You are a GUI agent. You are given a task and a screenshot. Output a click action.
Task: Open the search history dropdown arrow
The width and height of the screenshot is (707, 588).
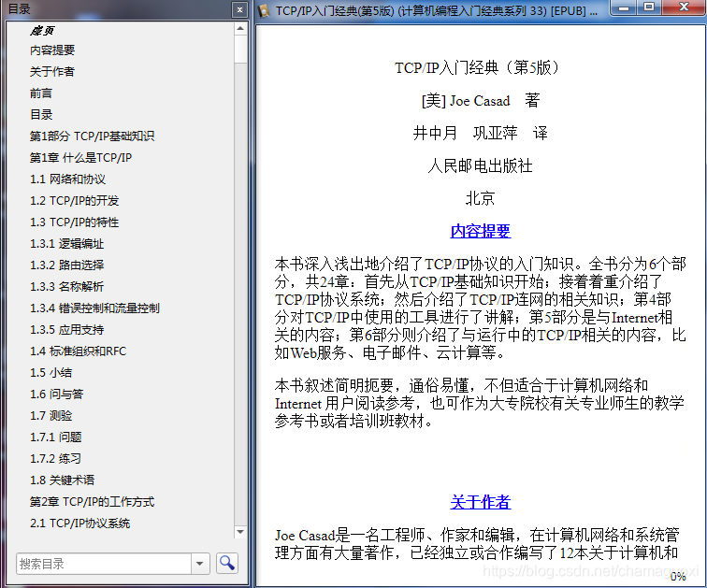pos(200,564)
